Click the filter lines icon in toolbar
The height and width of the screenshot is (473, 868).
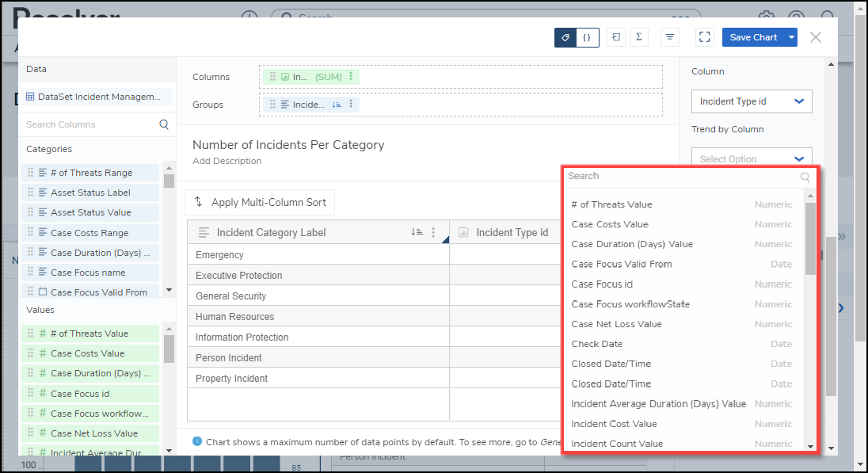coord(670,37)
